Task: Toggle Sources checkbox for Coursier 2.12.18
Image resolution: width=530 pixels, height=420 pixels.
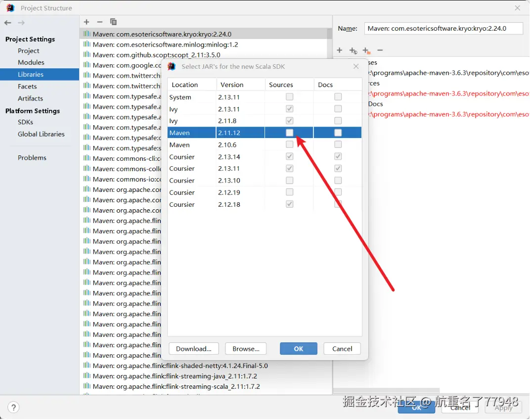Action: coord(289,204)
